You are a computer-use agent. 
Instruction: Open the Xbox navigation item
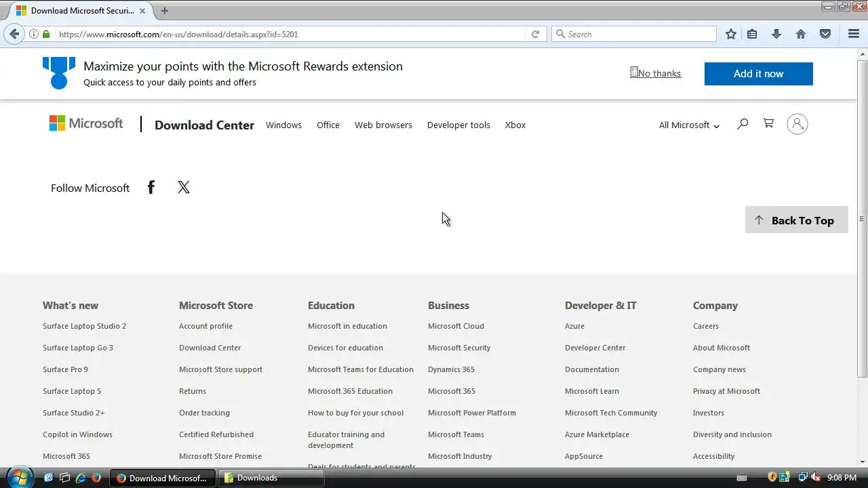point(515,125)
